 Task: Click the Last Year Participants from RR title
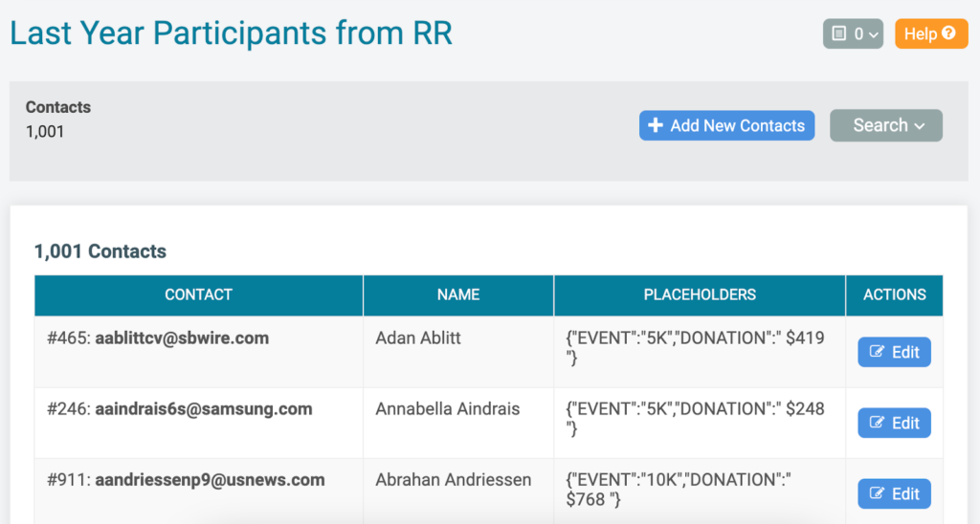click(232, 33)
